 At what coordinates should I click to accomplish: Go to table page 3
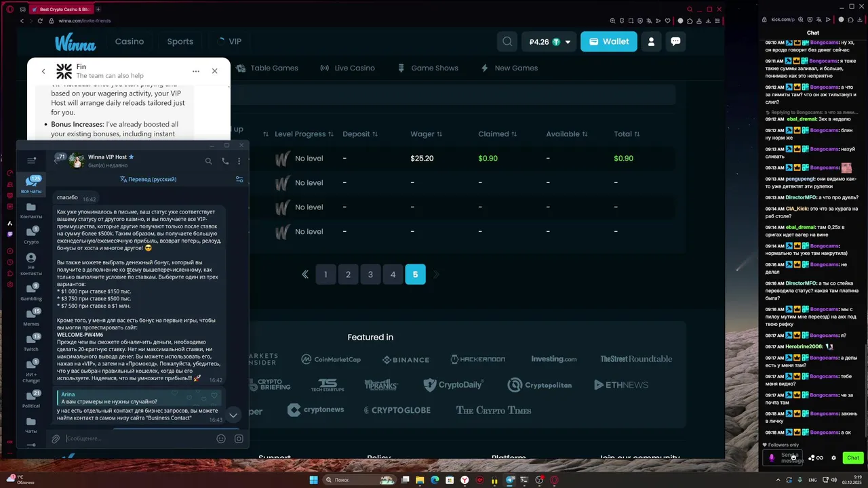(x=370, y=274)
